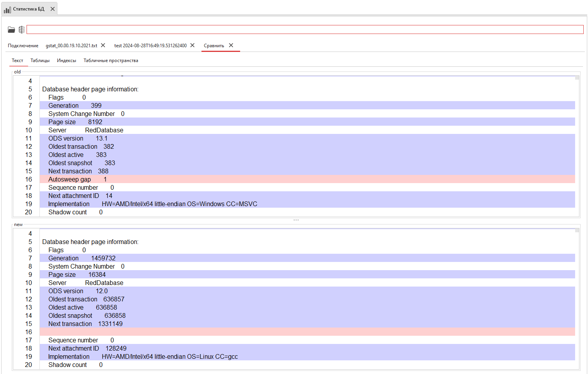588x374 pixels.
Task: Open a statistics file via the folder icon
Action: click(11, 29)
